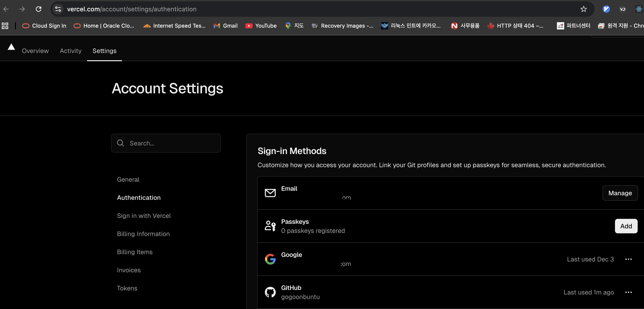644x309 pixels.
Task: Switch to the Overview tab
Action: 35,51
